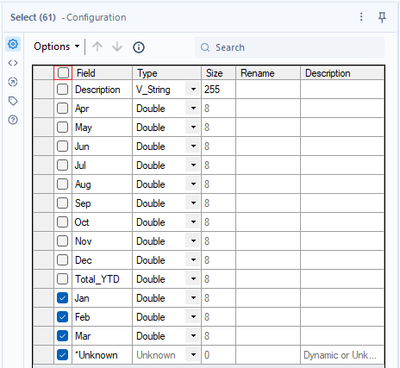Open the Type dropdown for Jun row
Image resolution: width=400 pixels, height=368 pixels.
tap(193, 146)
